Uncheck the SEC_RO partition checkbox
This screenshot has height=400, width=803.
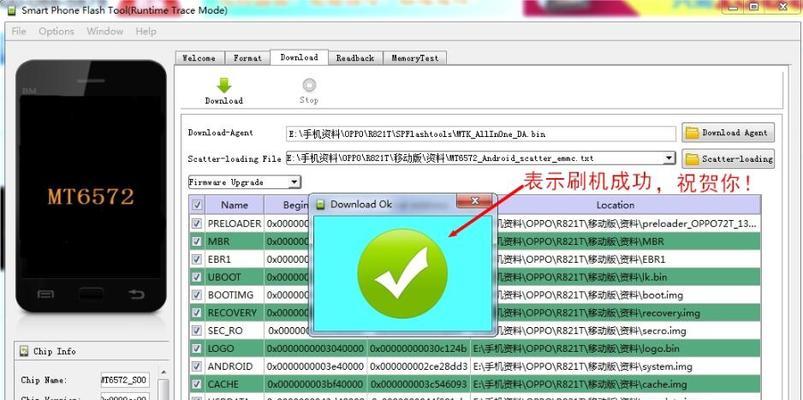(x=197, y=330)
